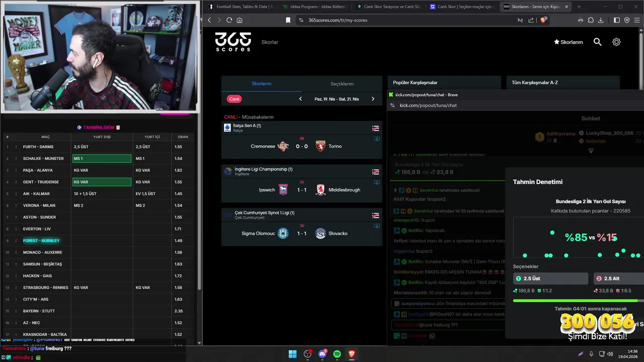Screen dimensions: 644x362
Task: Click the Middlesbrough team crest
Action: [x=320, y=190]
